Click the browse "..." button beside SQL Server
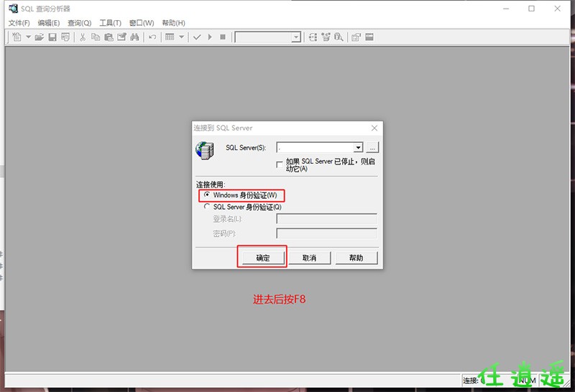This screenshot has height=392, width=575. (372, 147)
